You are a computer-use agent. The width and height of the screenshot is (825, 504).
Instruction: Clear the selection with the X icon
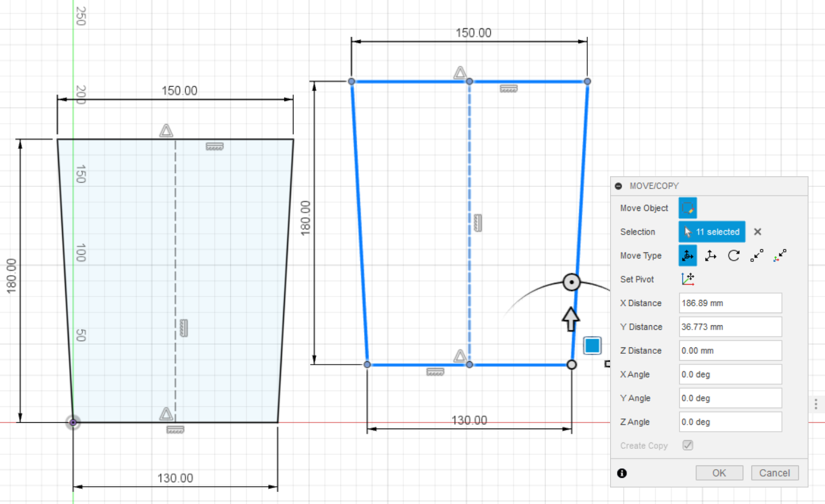click(x=757, y=232)
